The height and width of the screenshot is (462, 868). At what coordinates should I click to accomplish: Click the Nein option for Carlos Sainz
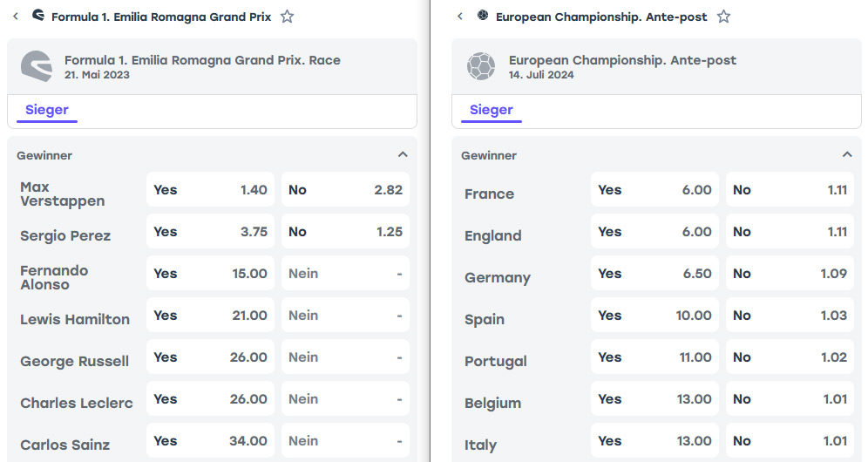pyautogui.click(x=345, y=441)
